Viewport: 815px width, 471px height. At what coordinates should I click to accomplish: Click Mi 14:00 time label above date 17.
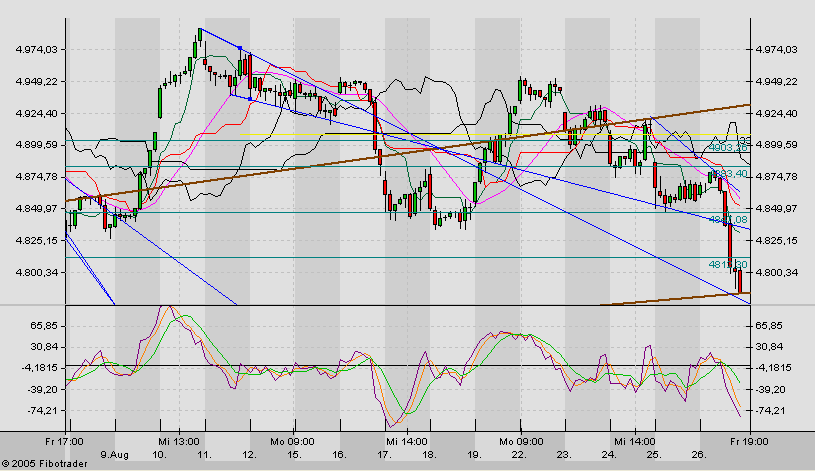[407, 442]
